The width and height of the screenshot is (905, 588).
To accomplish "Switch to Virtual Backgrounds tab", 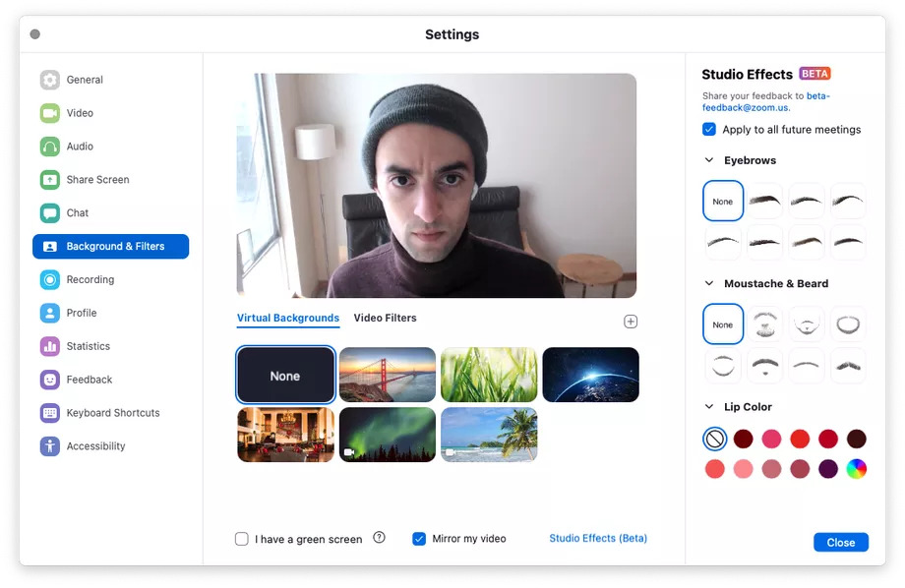I will pyautogui.click(x=288, y=318).
